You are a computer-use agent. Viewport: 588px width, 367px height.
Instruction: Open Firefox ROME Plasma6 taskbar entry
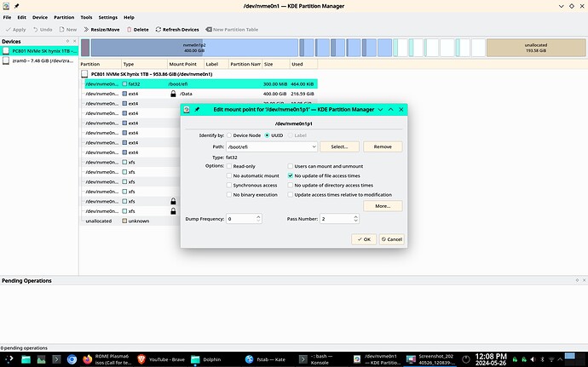coord(106,359)
